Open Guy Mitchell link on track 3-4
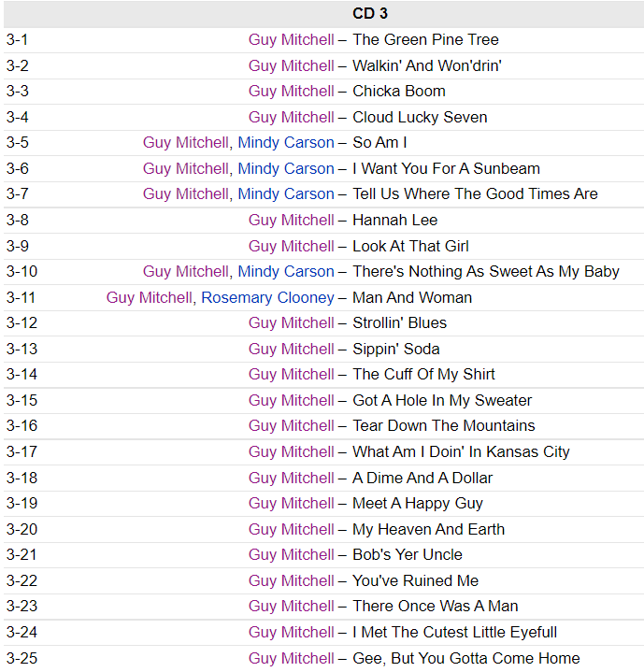This screenshot has height=672, width=644. pos(291,118)
